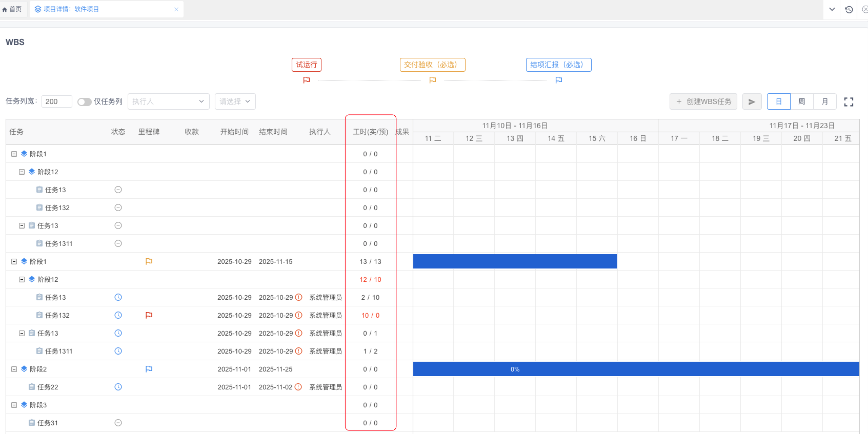The width and height of the screenshot is (868, 434).
Task: Switch Gantt view to 周 (week)
Action: (x=801, y=102)
